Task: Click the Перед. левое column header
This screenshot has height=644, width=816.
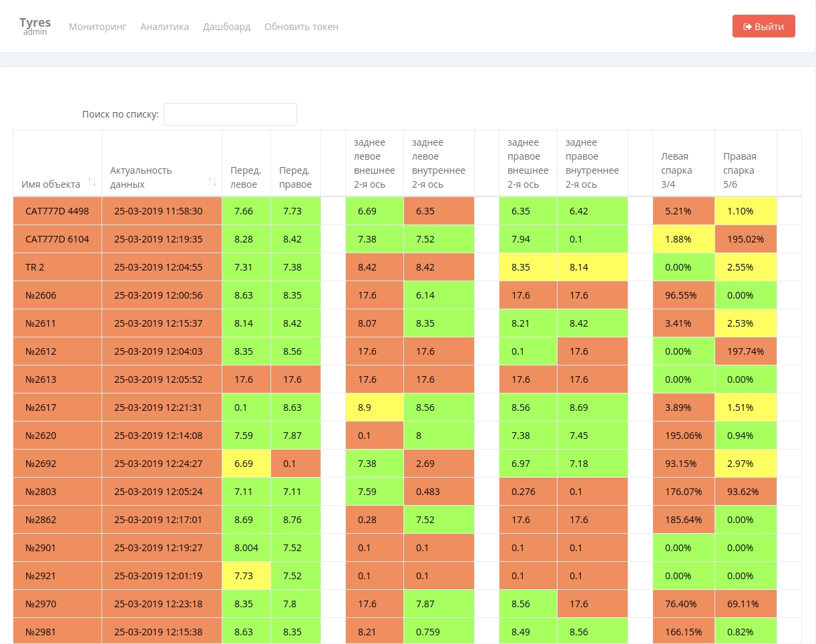Action: (246, 177)
